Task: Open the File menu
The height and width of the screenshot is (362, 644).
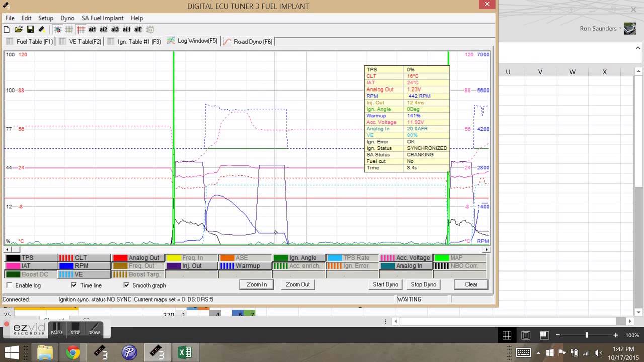Action: (10, 18)
